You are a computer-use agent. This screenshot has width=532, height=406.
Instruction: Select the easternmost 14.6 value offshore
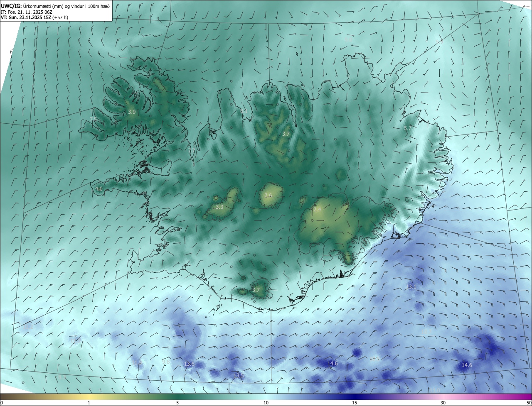467,365
